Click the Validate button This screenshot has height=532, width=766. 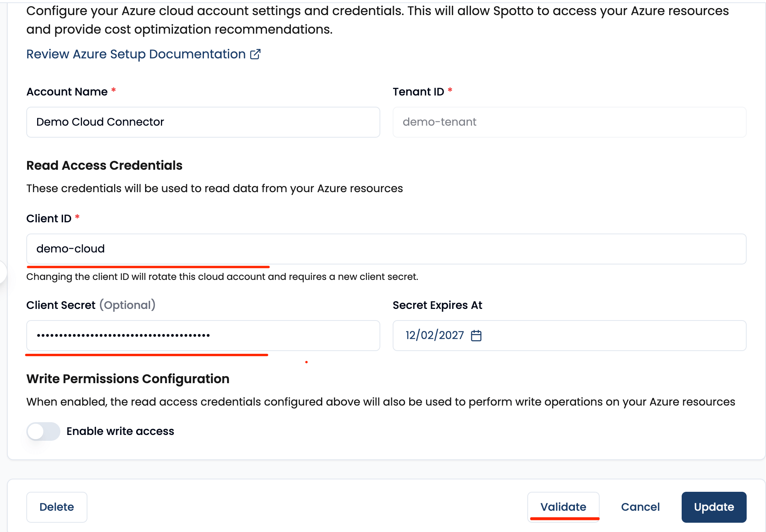click(563, 507)
